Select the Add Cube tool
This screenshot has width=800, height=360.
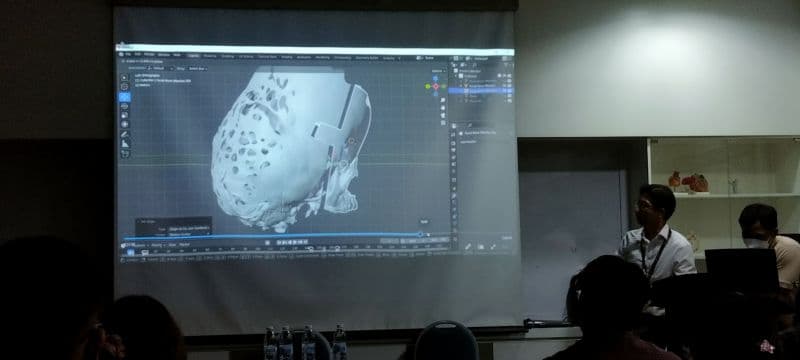[x=124, y=153]
